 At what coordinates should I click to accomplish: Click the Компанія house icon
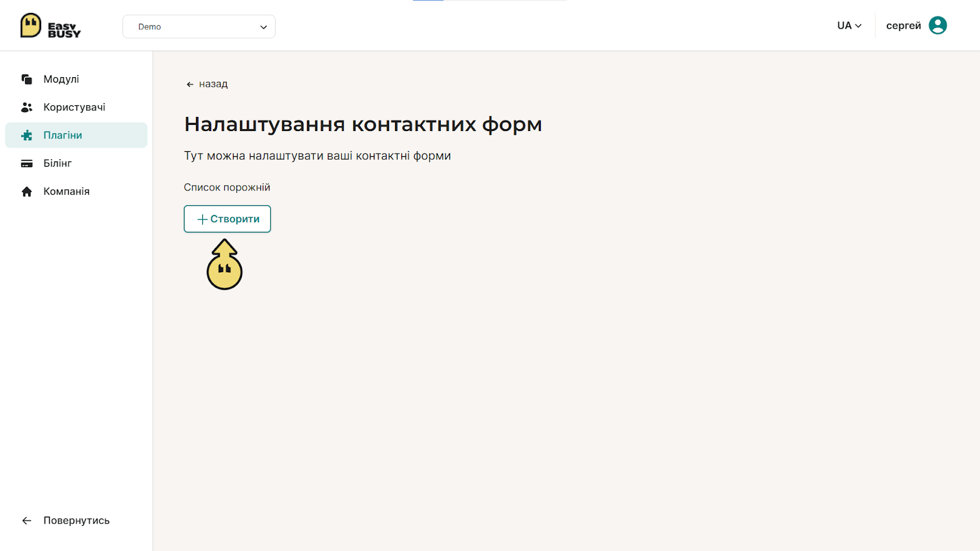tap(27, 192)
